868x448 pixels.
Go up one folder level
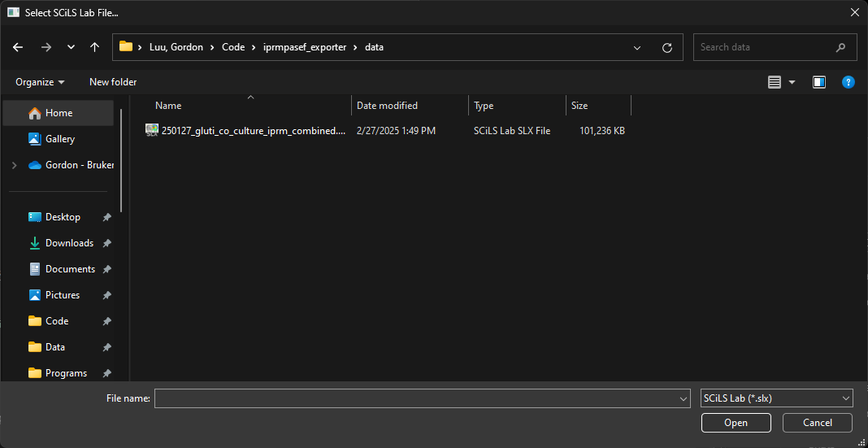94,48
